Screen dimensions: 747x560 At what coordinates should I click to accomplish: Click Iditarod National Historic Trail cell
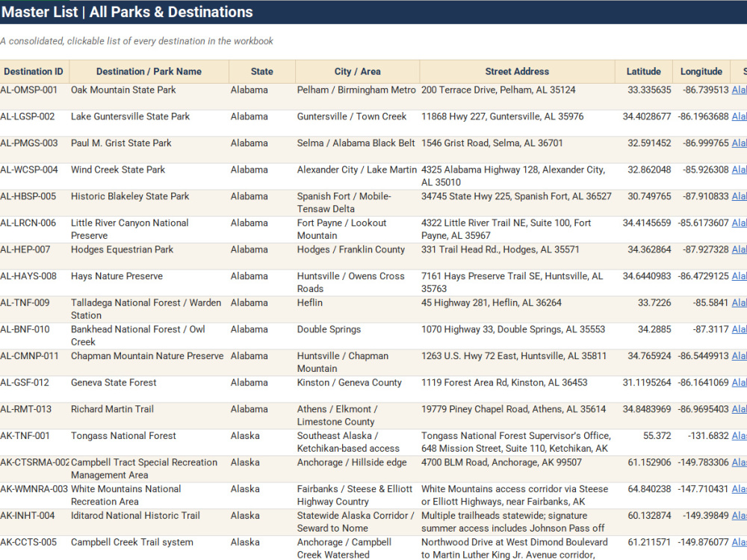(x=149, y=523)
